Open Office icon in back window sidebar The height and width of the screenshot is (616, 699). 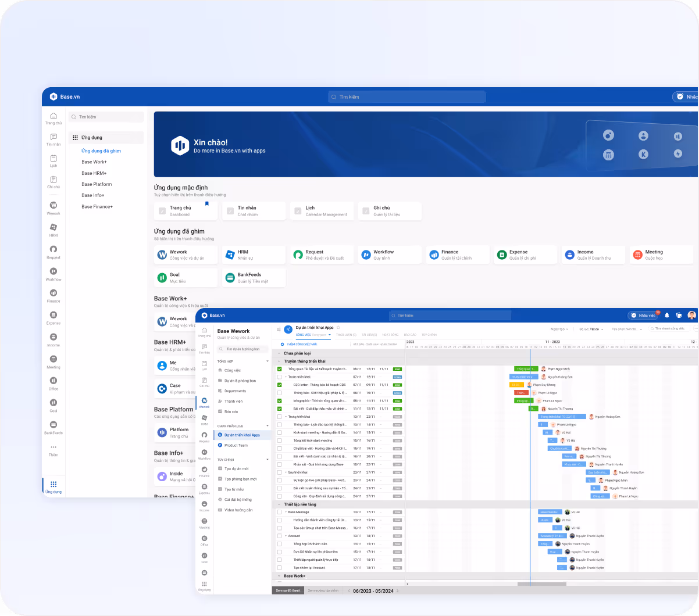pyautogui.click(x=54, y=381)
